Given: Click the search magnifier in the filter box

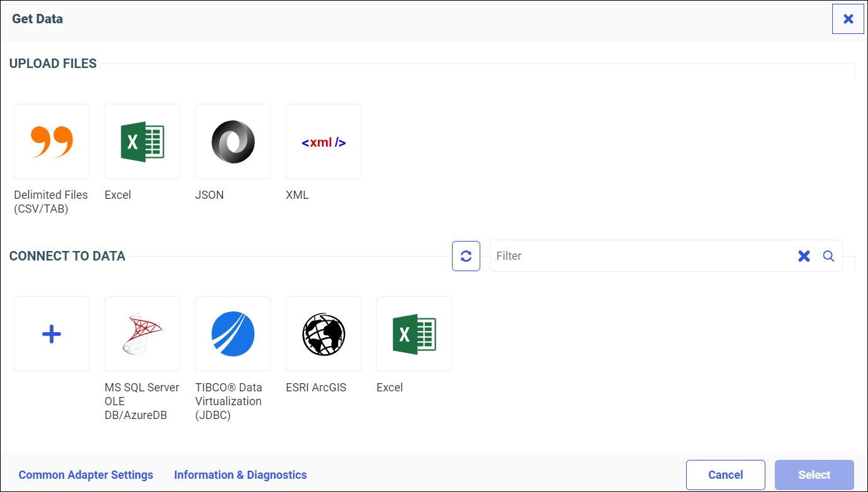Looking at the screenshot, I should click(x=828, y=256).
